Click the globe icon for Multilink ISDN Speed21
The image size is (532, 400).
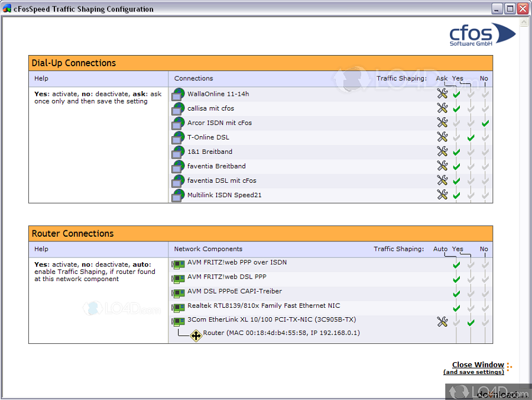tap(178, 195)
